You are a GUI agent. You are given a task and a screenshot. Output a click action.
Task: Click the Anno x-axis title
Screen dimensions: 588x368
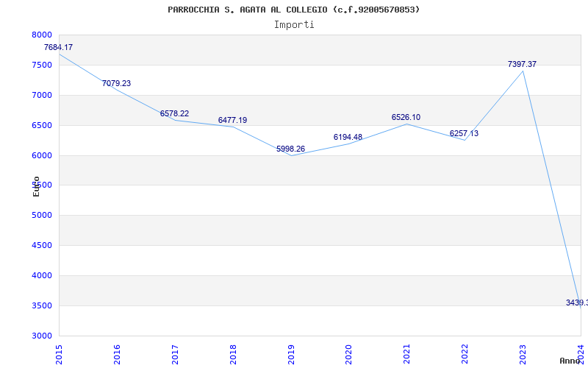(570, 361)
